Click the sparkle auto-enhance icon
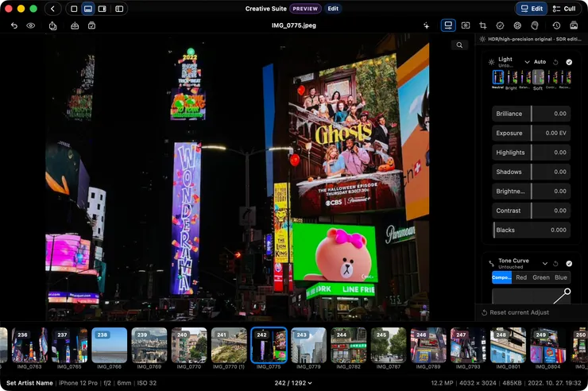This screenshot has width=588, height=391. pos(427,25)
